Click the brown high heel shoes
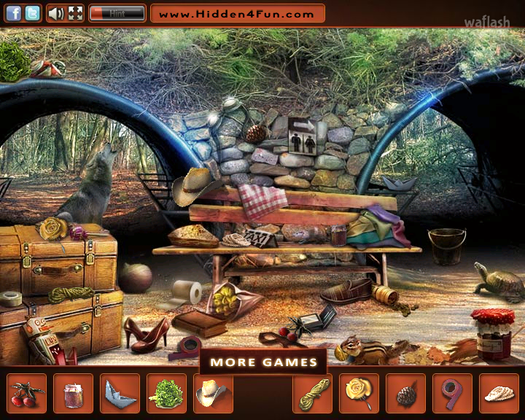This screenshot has height=420, width=525. 147,335
